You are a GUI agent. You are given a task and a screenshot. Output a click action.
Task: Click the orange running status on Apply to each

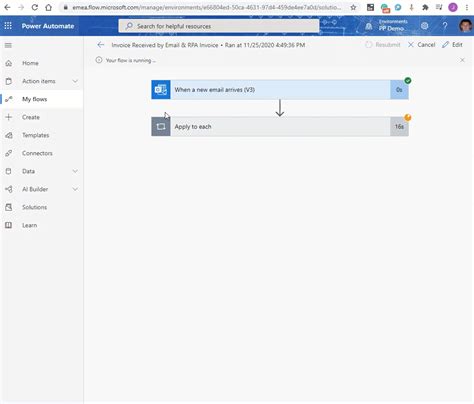tap(408, 117)
